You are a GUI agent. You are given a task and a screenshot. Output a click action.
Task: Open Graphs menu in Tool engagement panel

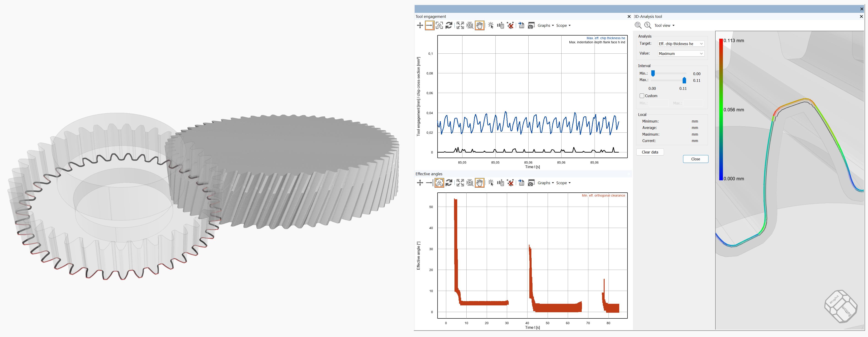click(x=545, y=26)
